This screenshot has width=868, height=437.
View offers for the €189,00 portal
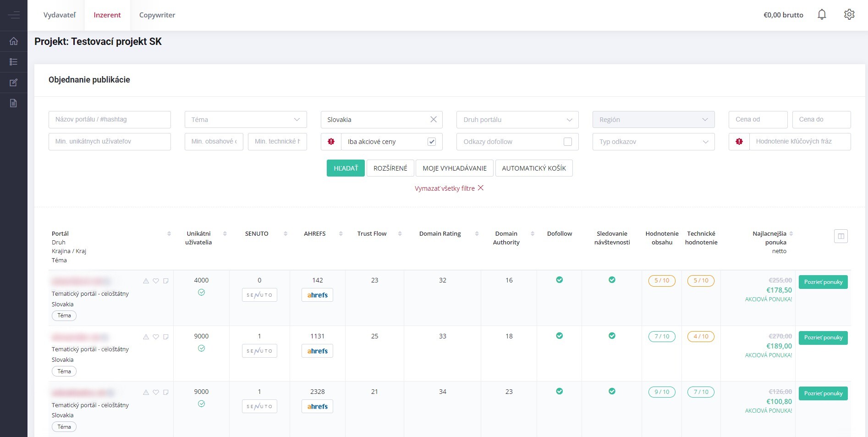[x=823, y=338]
